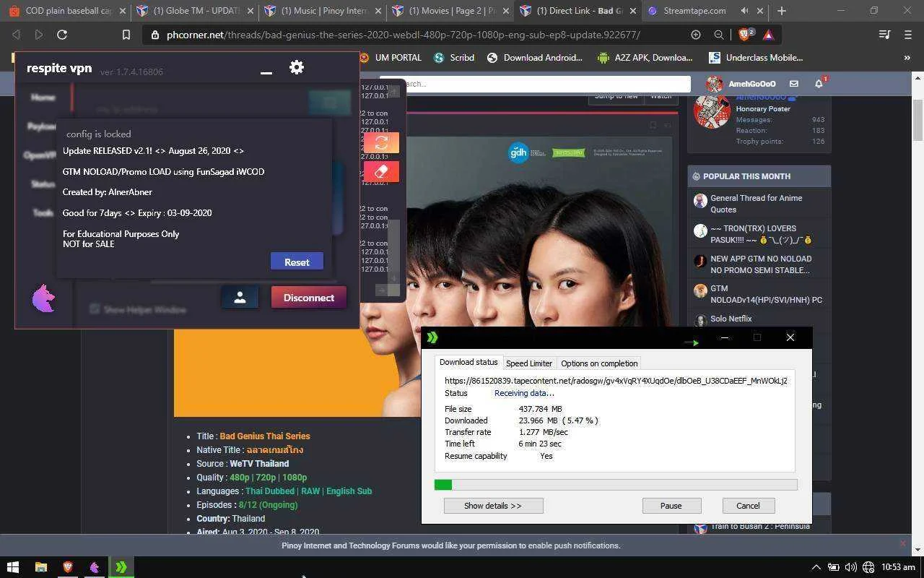Mute the Streamtape.com tab audio

point(744,11)
